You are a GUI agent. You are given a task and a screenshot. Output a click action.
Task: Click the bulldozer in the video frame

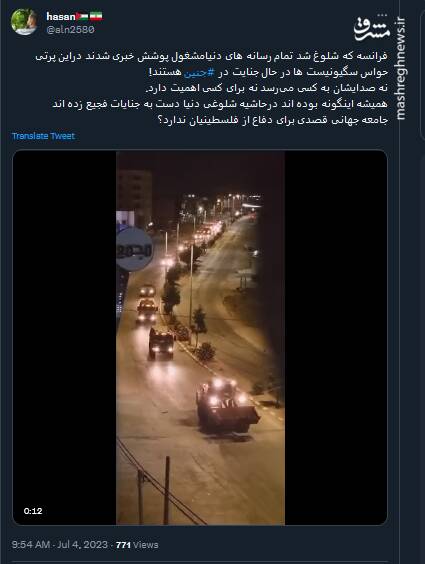point(226,406)
